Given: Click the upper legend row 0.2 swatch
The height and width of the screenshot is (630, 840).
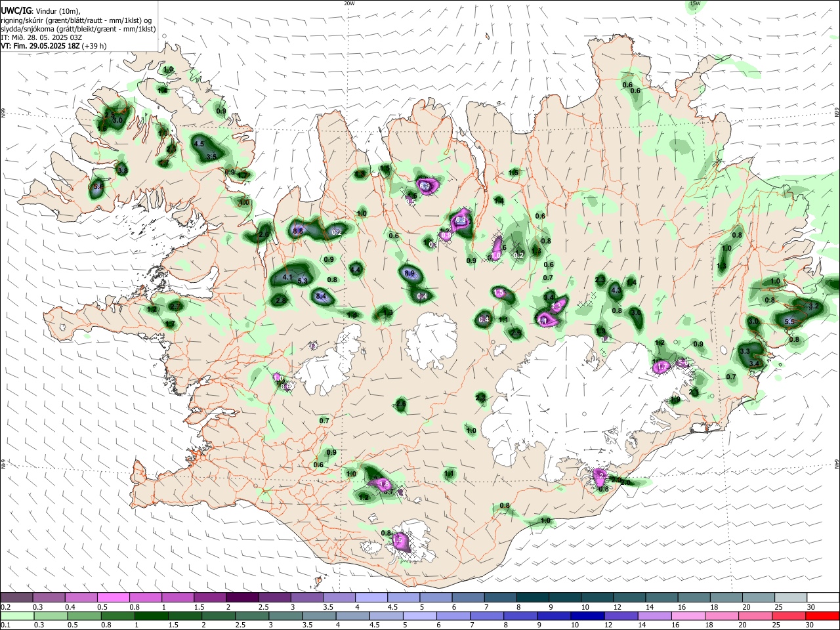Looking at the screenshot, I should [x=17, y=598].
